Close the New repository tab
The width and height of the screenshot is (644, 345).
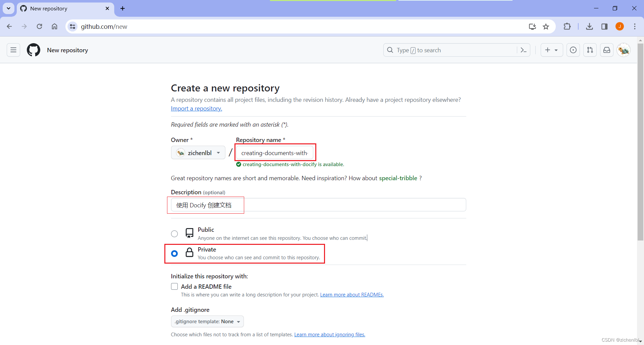107,8
